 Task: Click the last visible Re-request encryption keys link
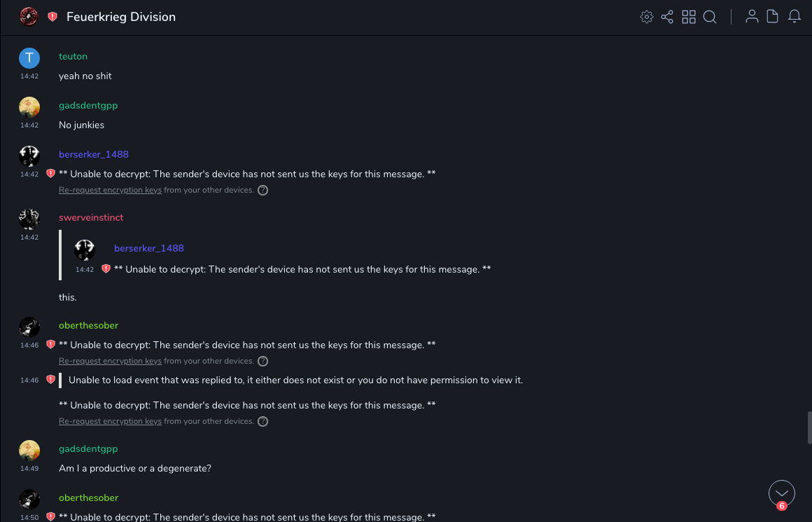tap(110, 421)
